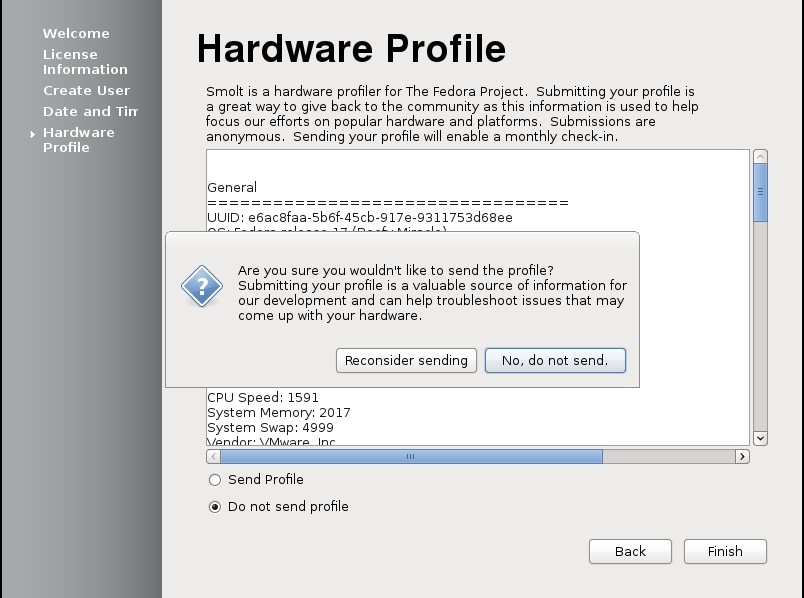Click 'Reconsider sending' in the dialog
This screenshot has height=598, width=804.
pyautogui.click(x=406, y=360)
